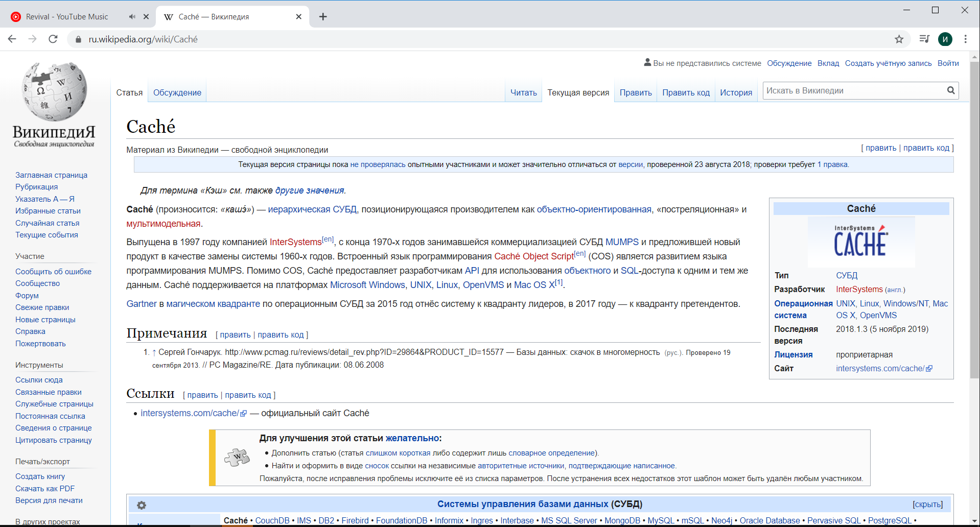Click Создать учётную запись link
This screenshot has height=527, width=980.
tap(888, 63)
